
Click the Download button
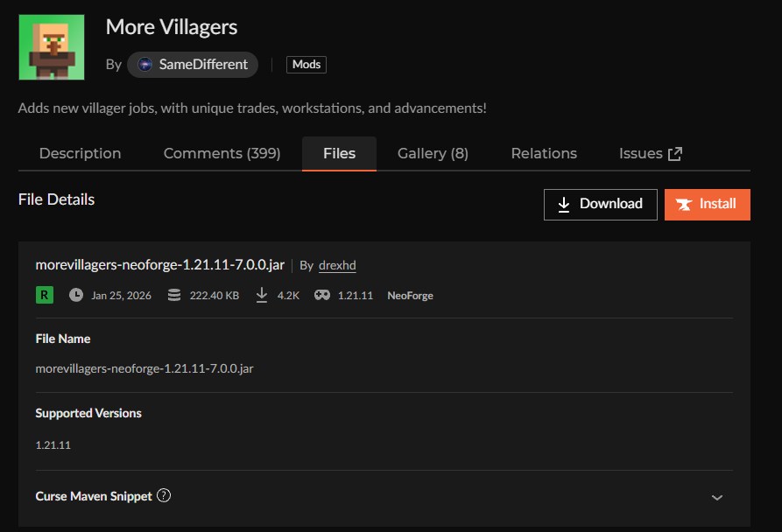[x=600, y=204]
